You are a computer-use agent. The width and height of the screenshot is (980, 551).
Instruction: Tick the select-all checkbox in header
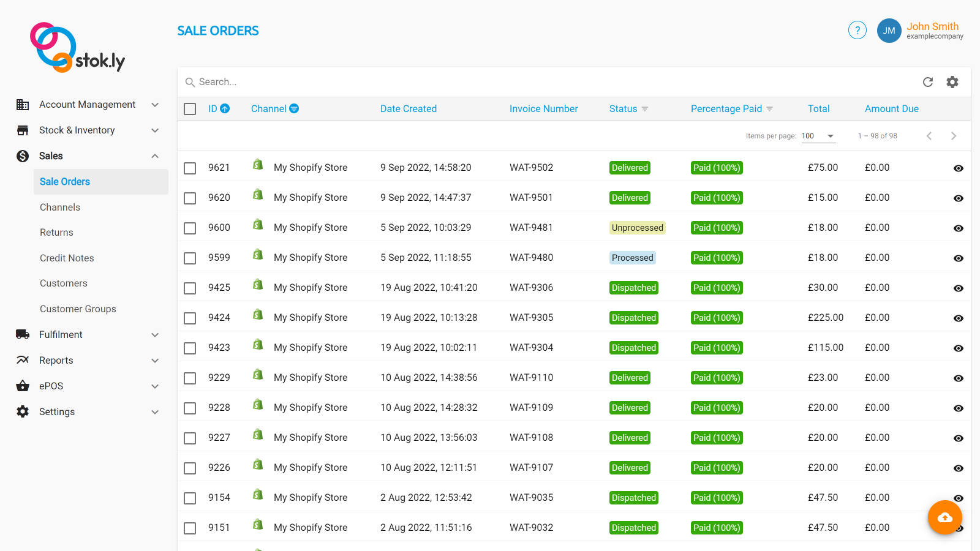point(190,109)
